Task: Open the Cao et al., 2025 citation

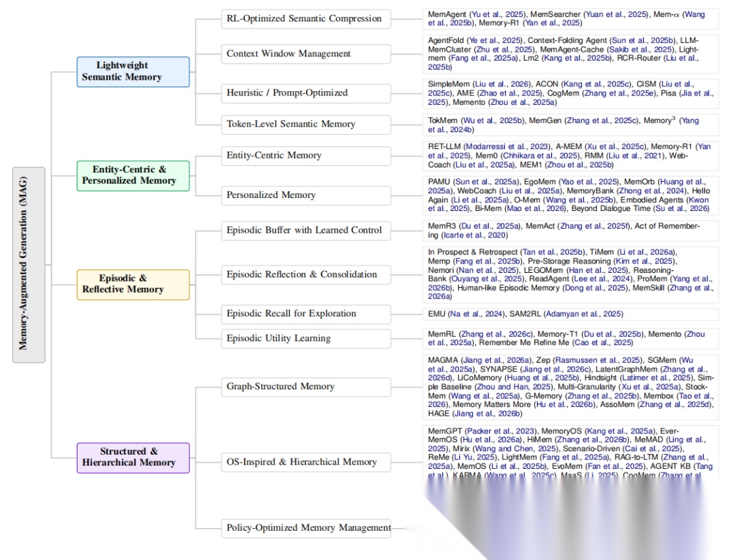Action: pos(603,342)
